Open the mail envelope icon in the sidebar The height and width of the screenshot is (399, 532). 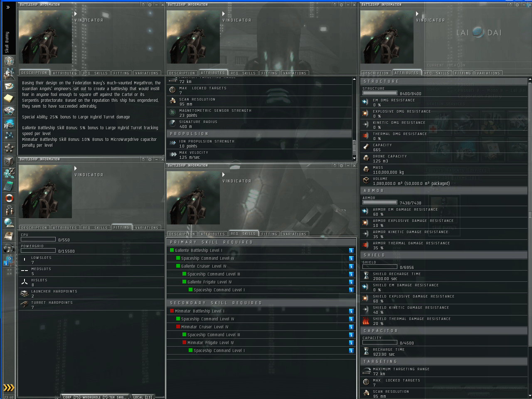click(x=9, y=86)
